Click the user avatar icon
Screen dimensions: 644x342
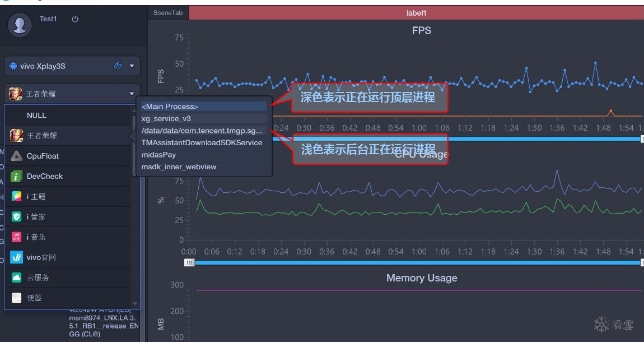point(20,25)
